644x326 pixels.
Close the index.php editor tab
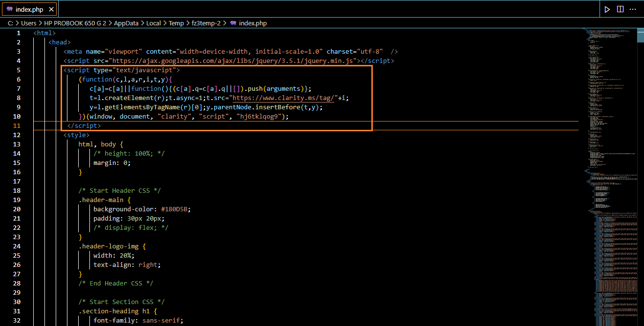click(x=52, y=9)
